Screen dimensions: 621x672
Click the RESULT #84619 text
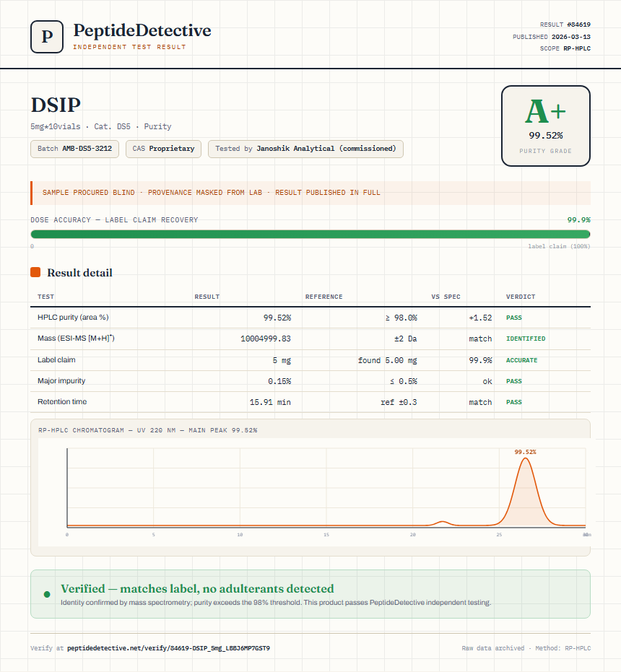tap(565, 25)
